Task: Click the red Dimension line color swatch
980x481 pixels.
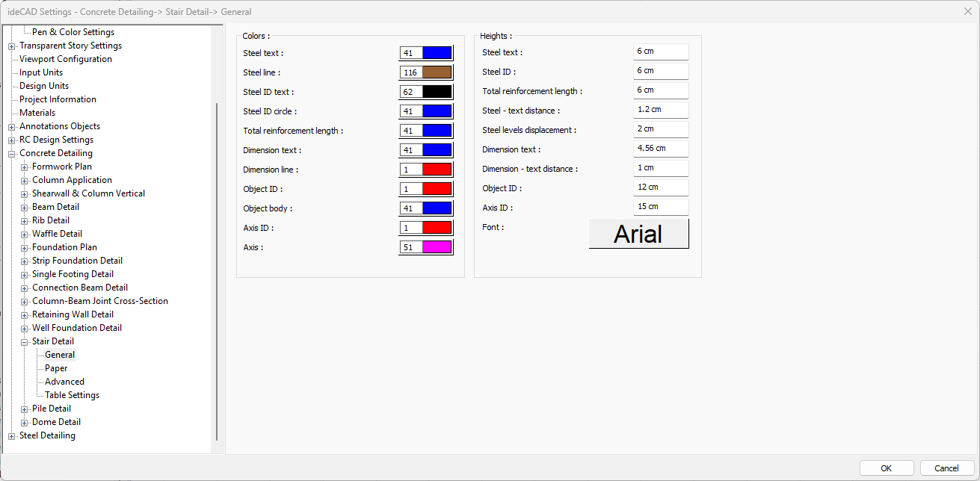Action: (x=437, y=170)
